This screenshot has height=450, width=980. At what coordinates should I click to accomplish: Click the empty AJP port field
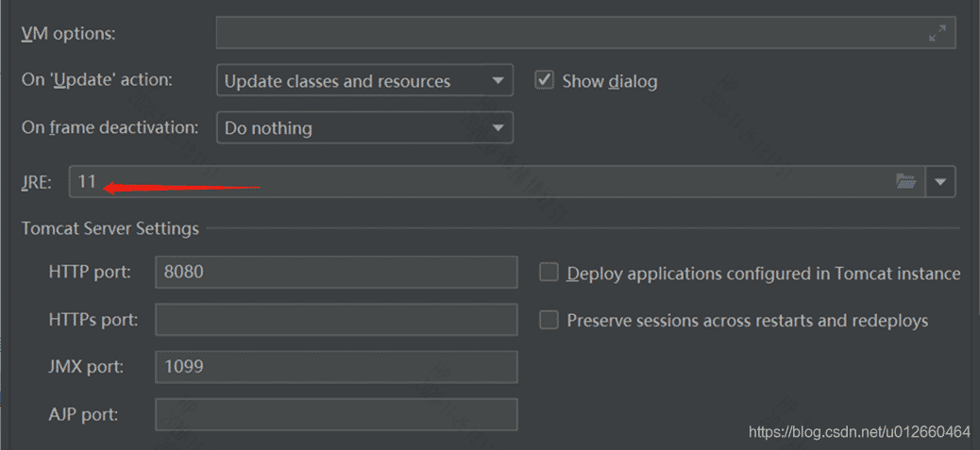pyautogui.click(x=336, y=413)
